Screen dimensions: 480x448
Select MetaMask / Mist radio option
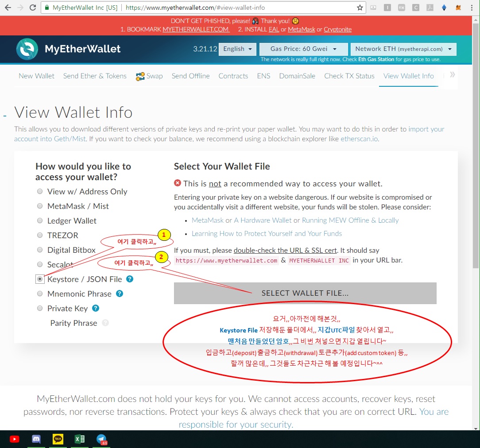click(40, 206)
